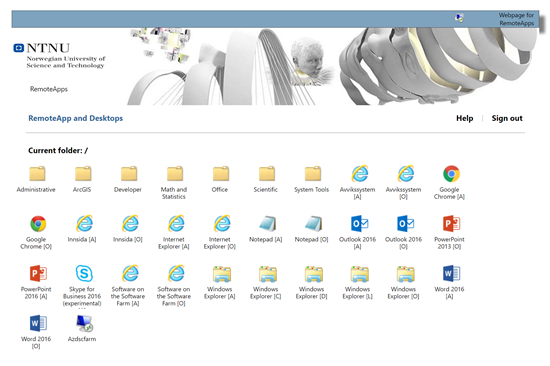Open the Scientific folder
Screen dimensions: 550x366
point(266,179)
